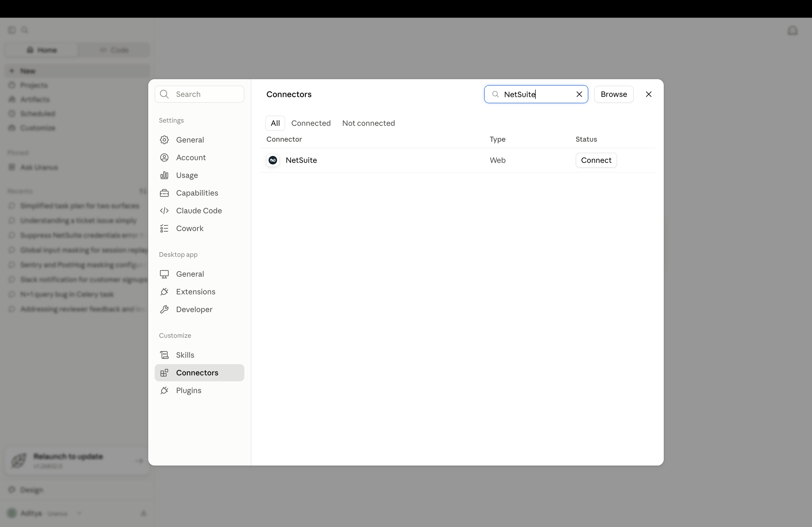Open Customize in the background sidebar
Screen dimensions: 812x527
pyautogui.click(x=77, y=128)
